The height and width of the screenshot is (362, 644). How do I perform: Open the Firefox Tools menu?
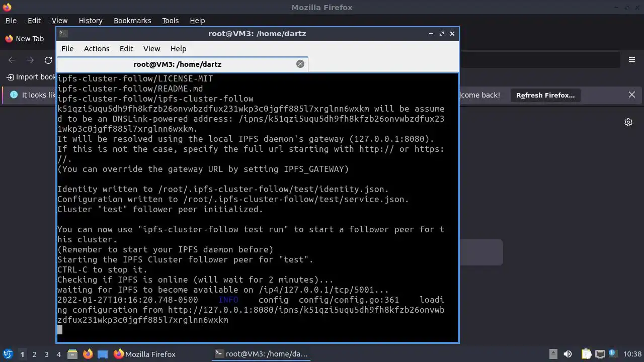coord(170,21)
